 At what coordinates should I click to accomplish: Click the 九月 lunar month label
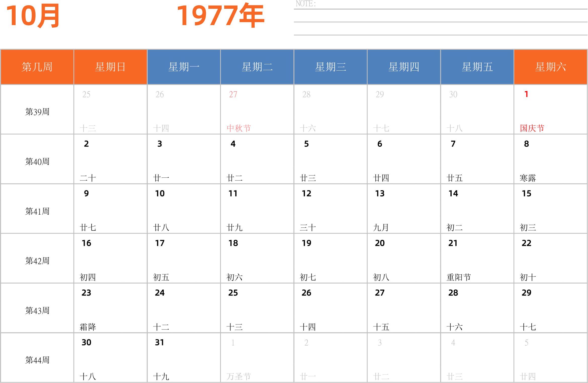[381, 228]
